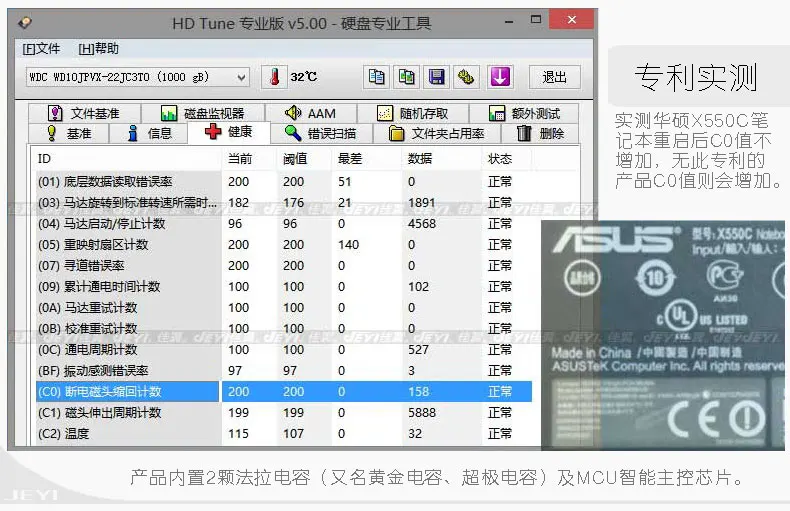Screen dimensions: 790x511
Task: Select row (07) 寻道错误率
Action: (284, 266)
